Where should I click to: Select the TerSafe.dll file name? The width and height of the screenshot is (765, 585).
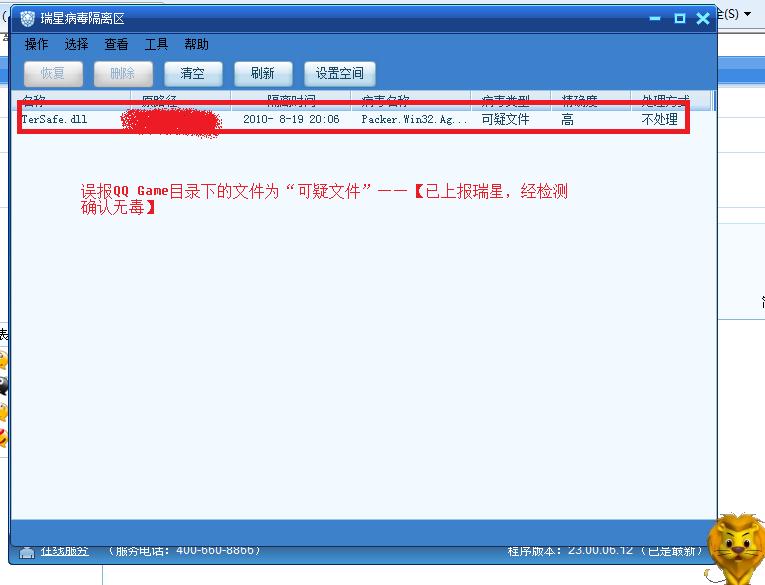[54, 119]
